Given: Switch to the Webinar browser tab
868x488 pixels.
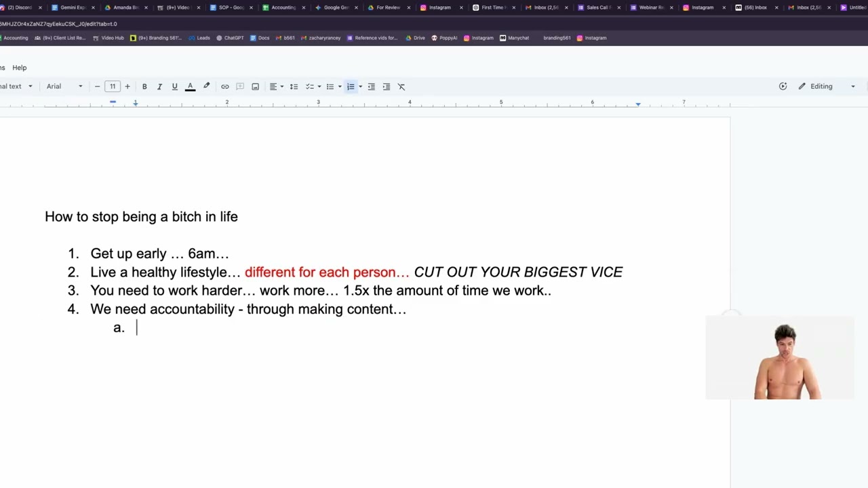Looking at the screenshot, I should coord(651,7).
